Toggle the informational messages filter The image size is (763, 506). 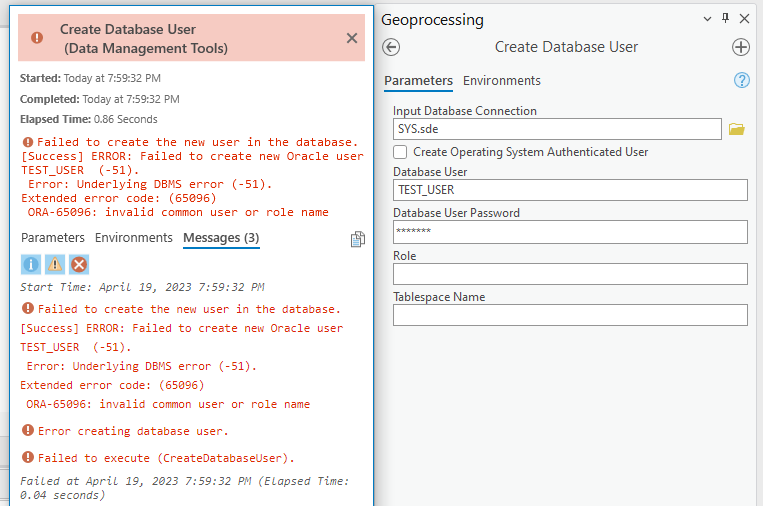coord(31,264)
